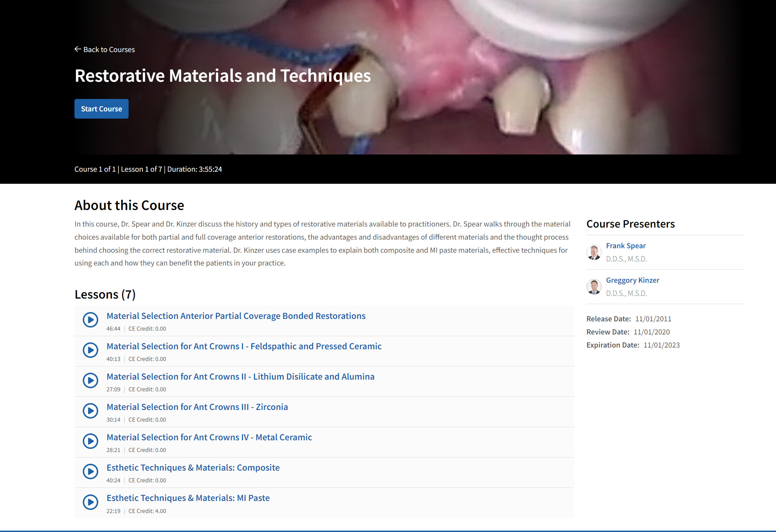
Task: Click the About this Course heading
Action: pos(129,205)
